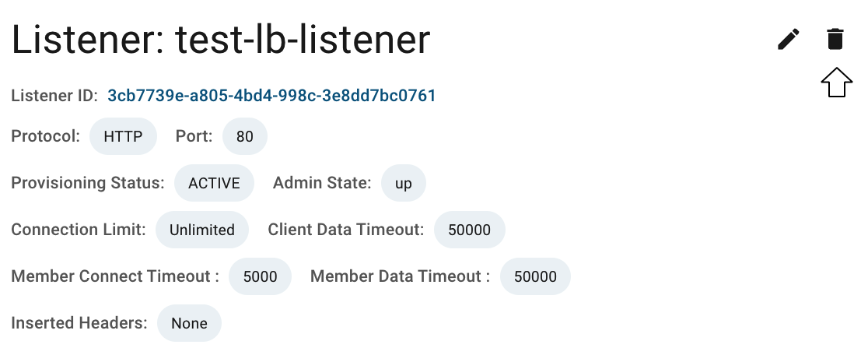Click the Member Connect Timeout 5000 chip
Viewport: 868px width, 355px height.
pyautogui.click(x=261, y=276)
